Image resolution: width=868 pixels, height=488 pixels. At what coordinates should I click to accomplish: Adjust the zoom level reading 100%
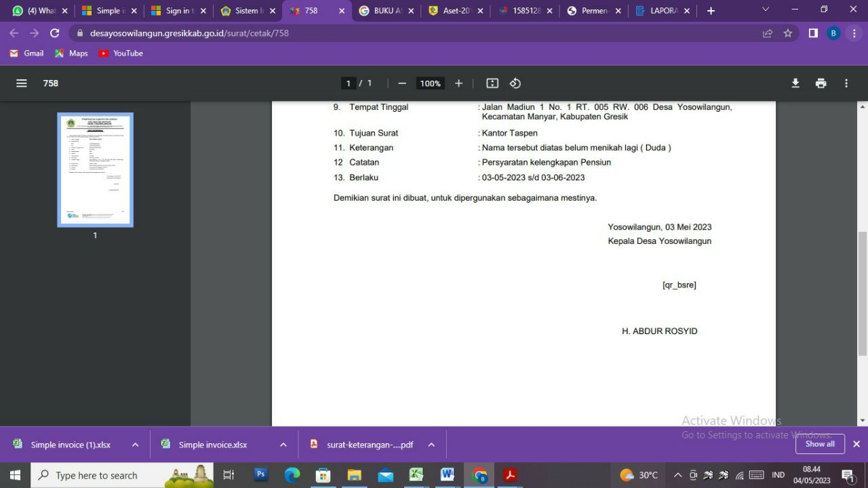430,83
